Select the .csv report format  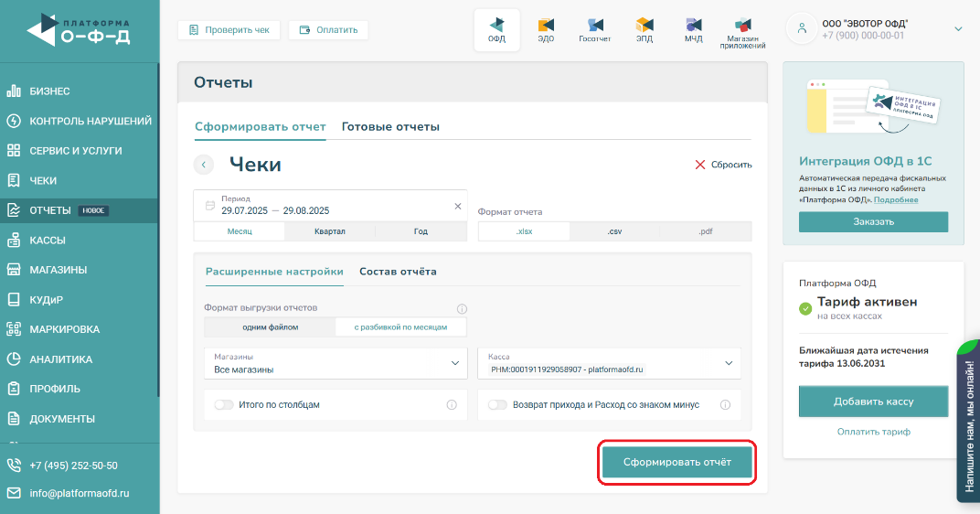614,231
